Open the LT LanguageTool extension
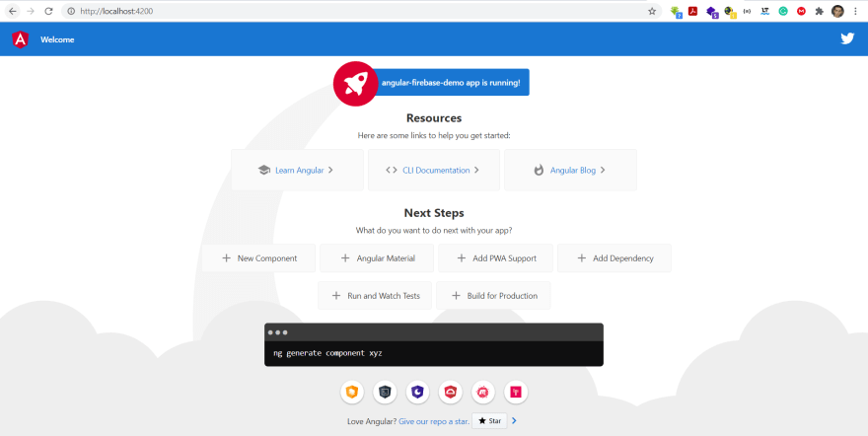 pyautogui.click(x=764, y=11)
